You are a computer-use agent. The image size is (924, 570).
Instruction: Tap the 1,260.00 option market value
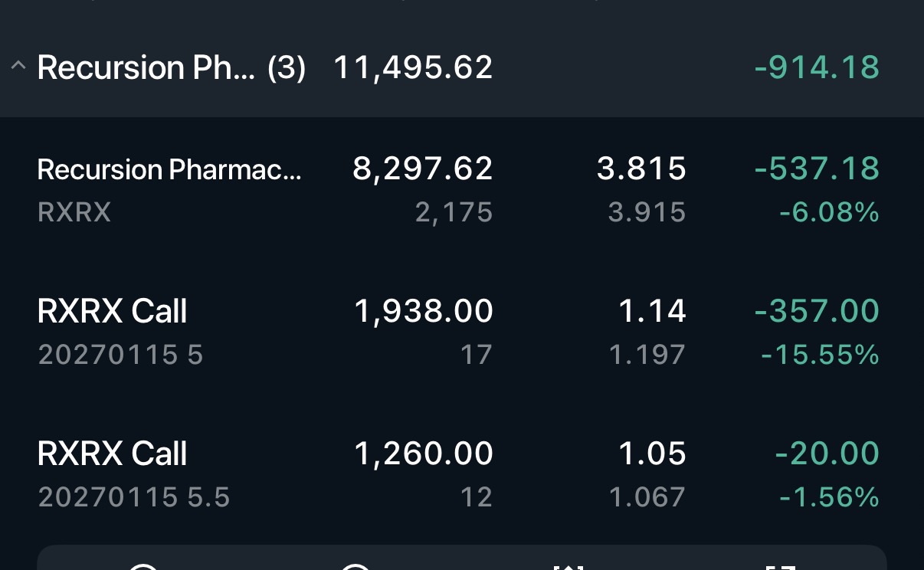click(x=423, y=454)
